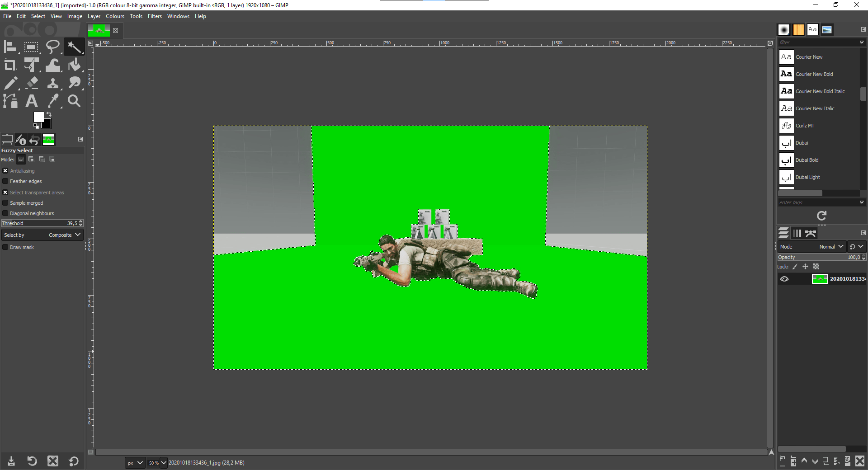This screenshot has height=470, width=868.
Task: Expand the fonts filter dropdown arrow
Action: [x=862, y=42]
